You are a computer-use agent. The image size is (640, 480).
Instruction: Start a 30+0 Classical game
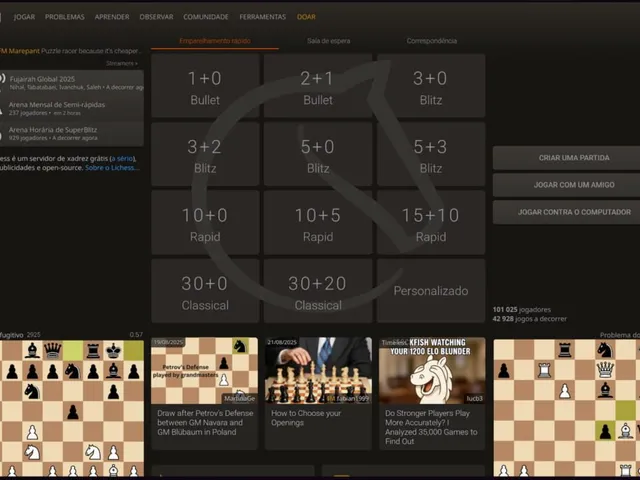tap(205, 291)
